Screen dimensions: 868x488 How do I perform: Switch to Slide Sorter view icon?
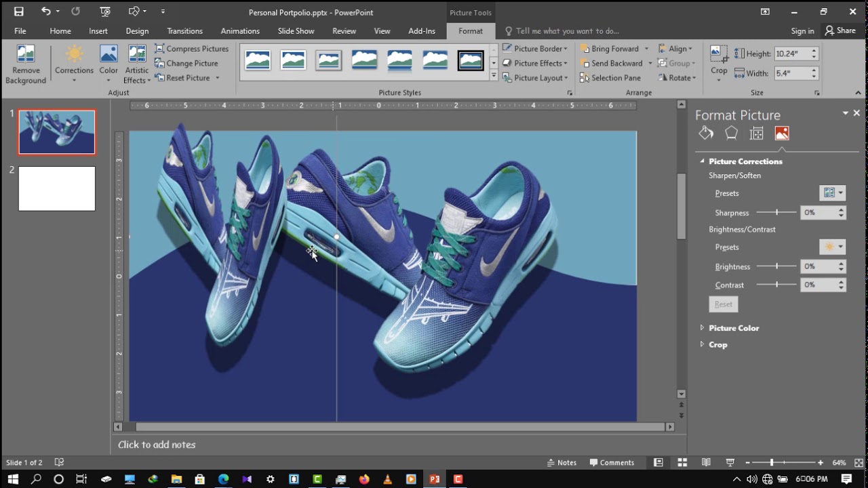682,462
